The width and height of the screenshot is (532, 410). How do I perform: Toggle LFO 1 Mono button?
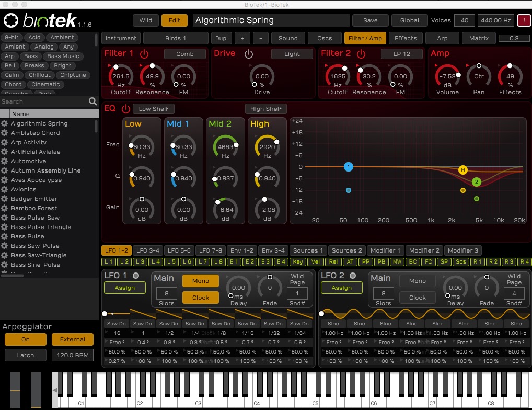[201, 281]
